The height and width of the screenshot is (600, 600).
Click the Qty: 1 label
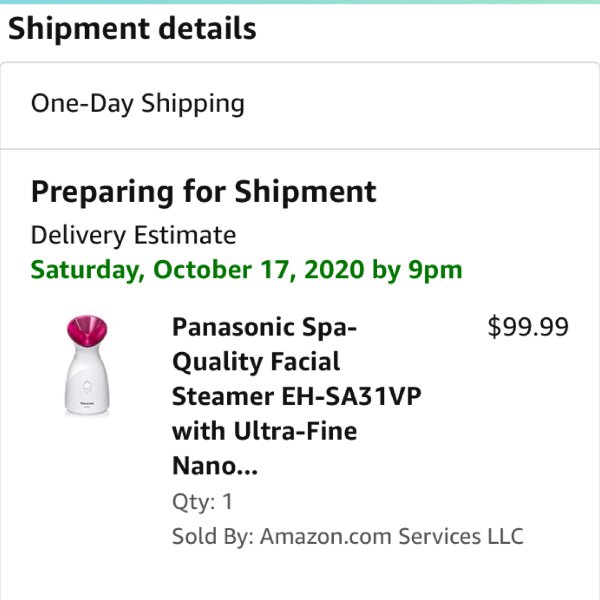coord(202,501)
